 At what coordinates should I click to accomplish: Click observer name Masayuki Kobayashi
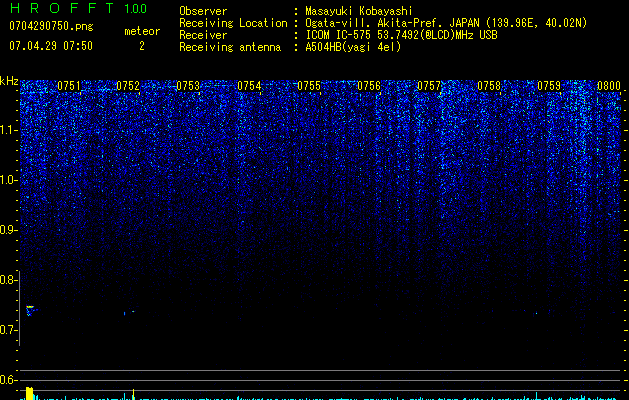[359, 11]
